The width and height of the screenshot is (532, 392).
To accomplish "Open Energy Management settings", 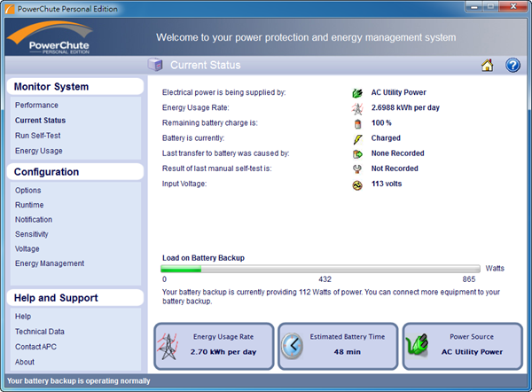I will [x=50, y=263].
